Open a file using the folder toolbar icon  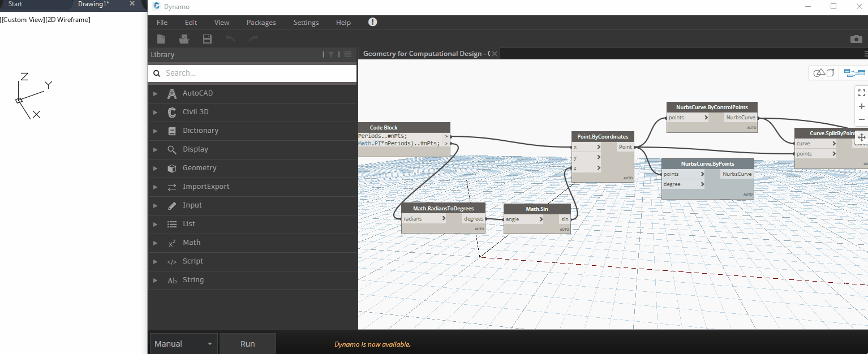[184, 39]
